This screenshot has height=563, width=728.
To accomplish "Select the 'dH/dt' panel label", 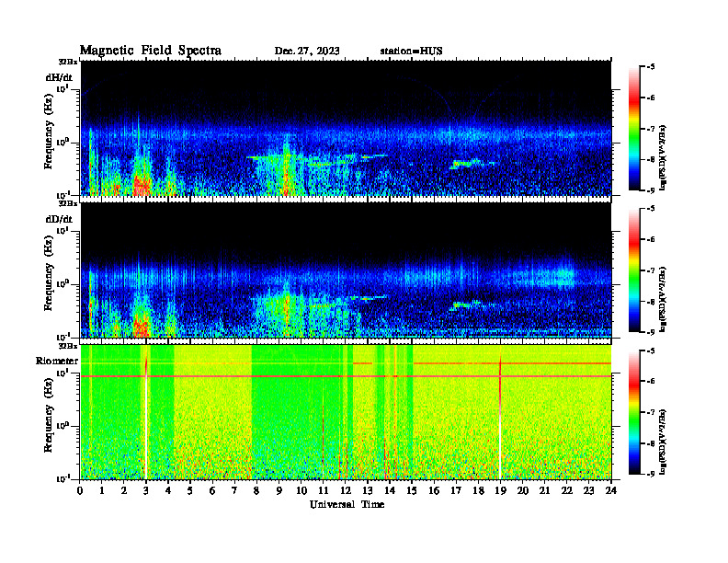I will 59,77.
